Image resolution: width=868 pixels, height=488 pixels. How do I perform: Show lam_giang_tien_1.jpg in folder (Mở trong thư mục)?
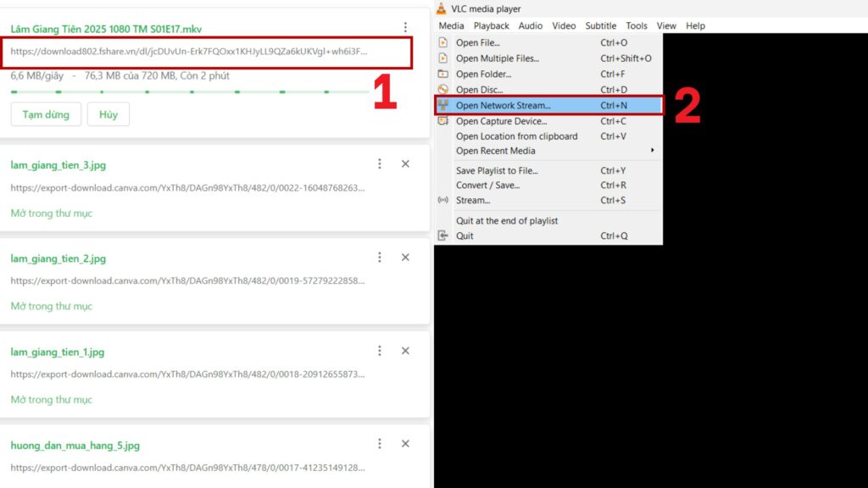52,400
